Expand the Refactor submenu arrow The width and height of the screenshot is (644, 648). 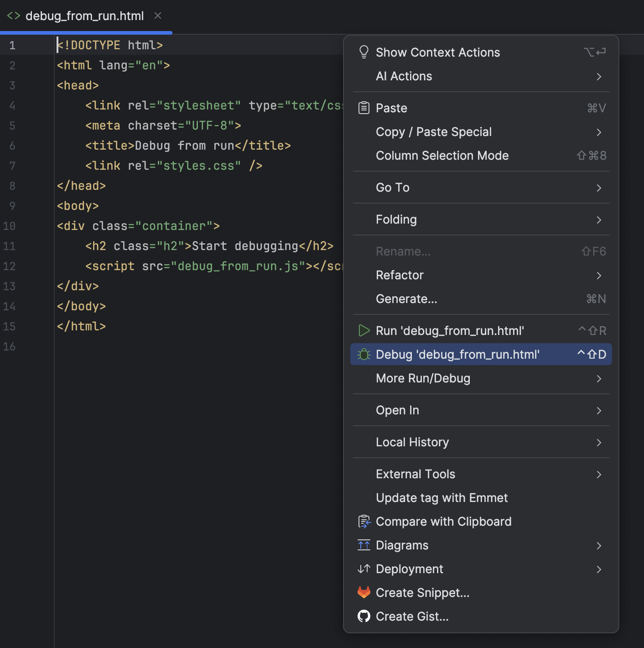(x=599, y=275)
